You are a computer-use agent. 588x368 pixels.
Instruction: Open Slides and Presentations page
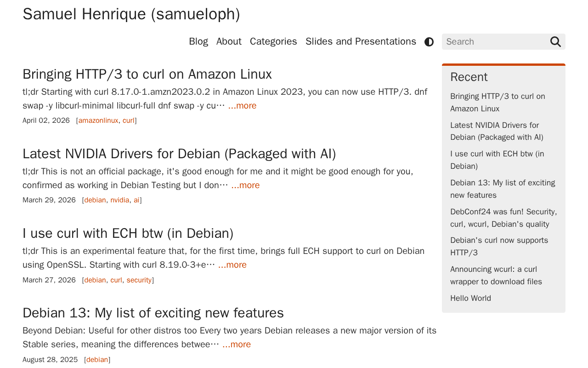[361, 41]
